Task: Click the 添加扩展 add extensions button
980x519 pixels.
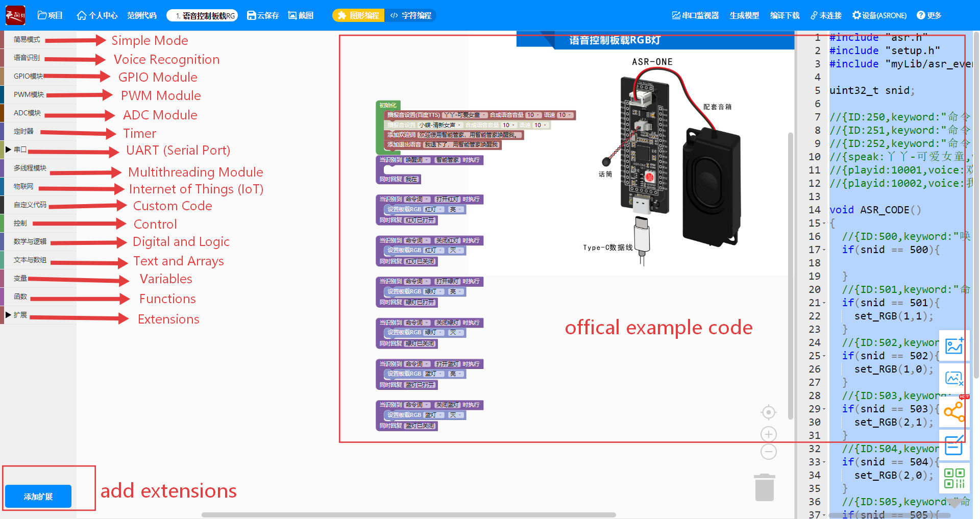Action: pyautogui.click(x=37, y=496)
